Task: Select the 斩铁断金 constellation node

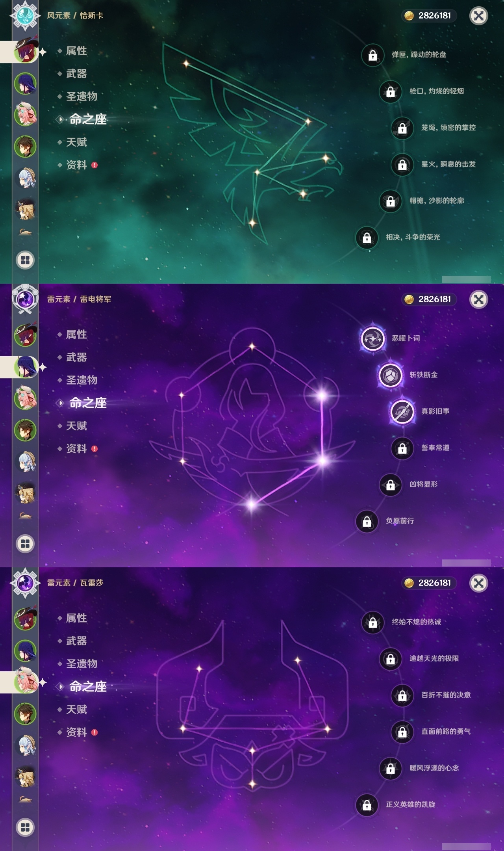Action: pyautogui.click(x=390, y=375)
